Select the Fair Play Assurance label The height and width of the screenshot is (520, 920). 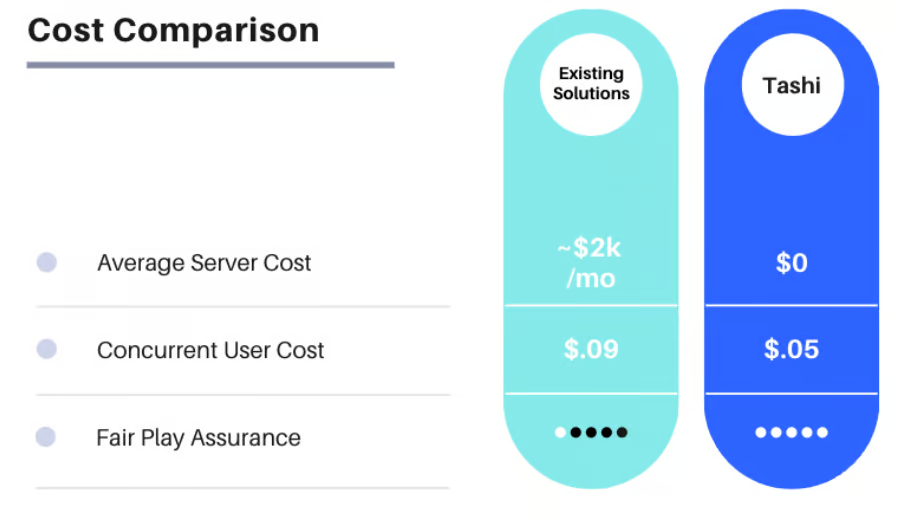tap(198, 438)
